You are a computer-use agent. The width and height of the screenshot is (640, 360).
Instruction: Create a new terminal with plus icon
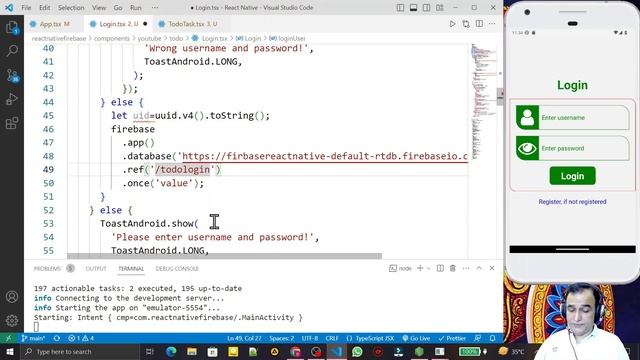[x=420, y=268]
